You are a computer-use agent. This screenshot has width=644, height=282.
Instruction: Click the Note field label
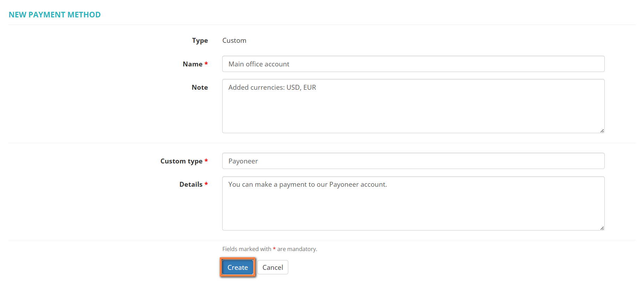coord(200,87)
